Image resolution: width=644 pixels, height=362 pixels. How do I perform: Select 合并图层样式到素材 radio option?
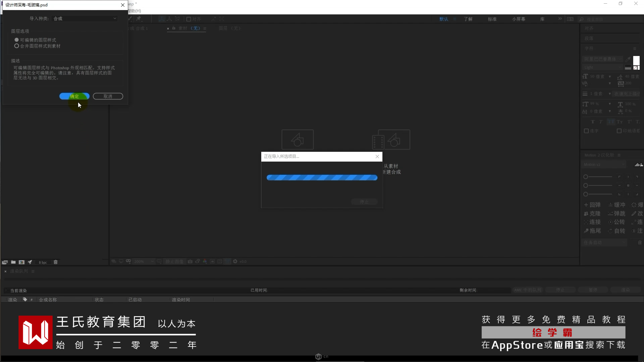16,46
